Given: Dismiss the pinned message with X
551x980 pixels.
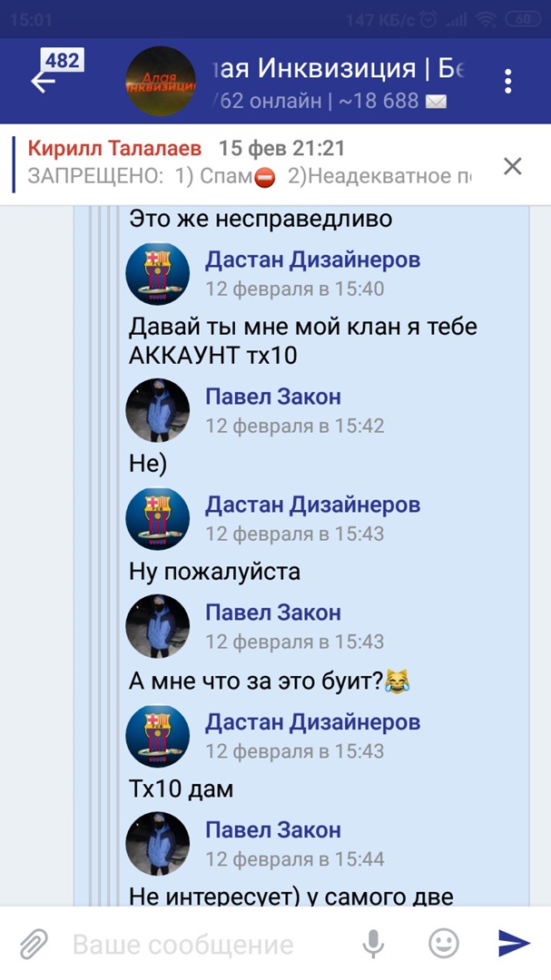Looking at the screenshot, I should tap(512, 166).
